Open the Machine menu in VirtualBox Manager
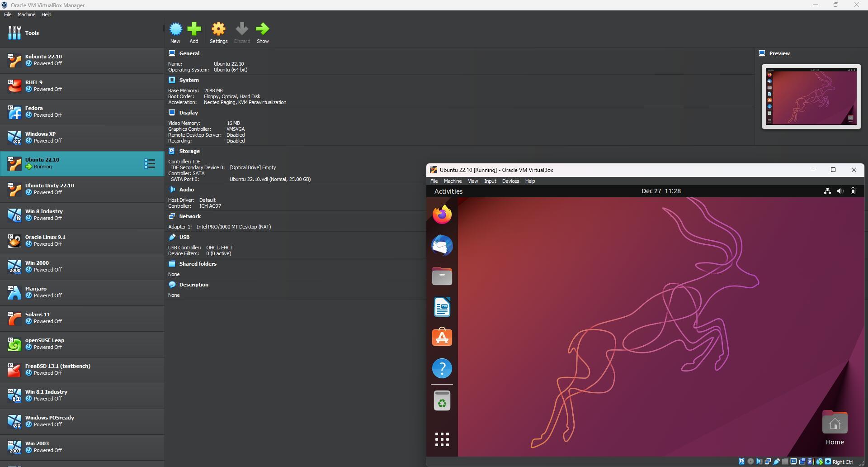Image resolution: width=868 pixels, height=467 pixels. (26, 14)
